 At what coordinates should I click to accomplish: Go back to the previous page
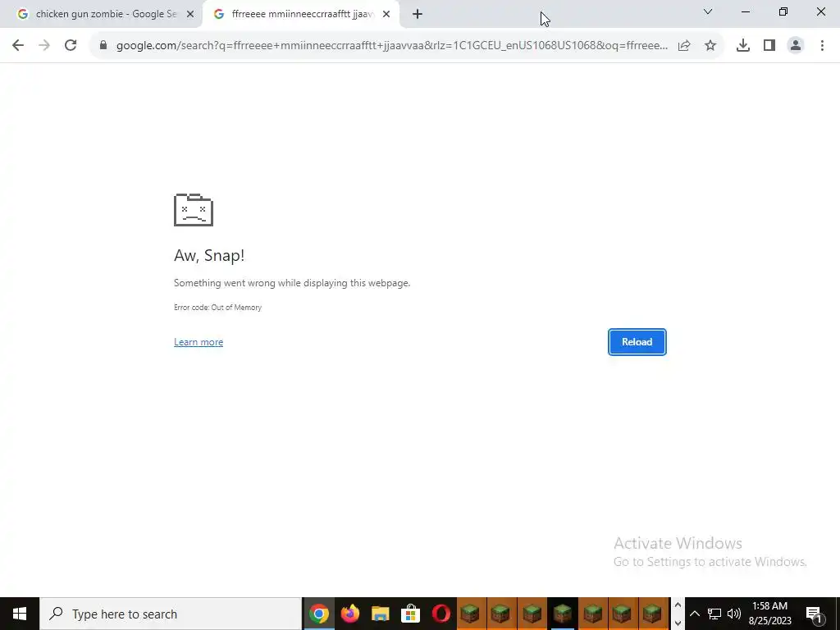point(18,46)
